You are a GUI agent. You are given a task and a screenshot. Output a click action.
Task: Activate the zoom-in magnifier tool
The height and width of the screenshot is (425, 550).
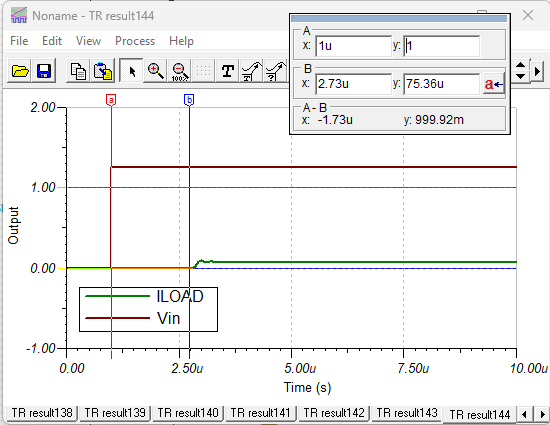[x=156, y=71]
